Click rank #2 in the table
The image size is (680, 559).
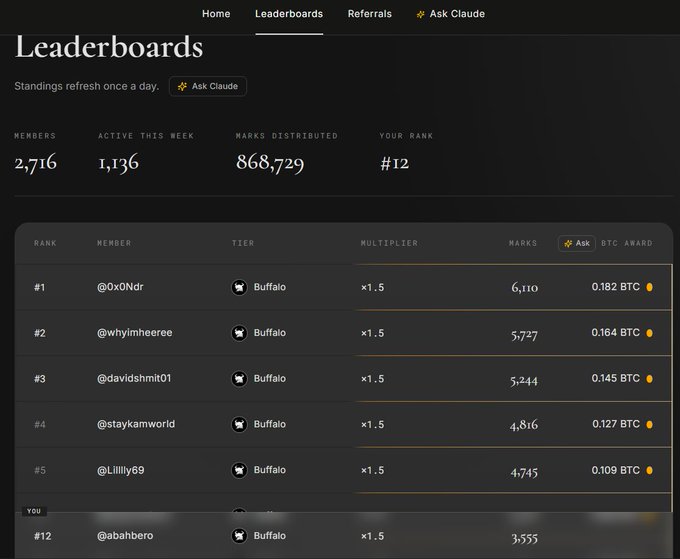coord(39,333)
